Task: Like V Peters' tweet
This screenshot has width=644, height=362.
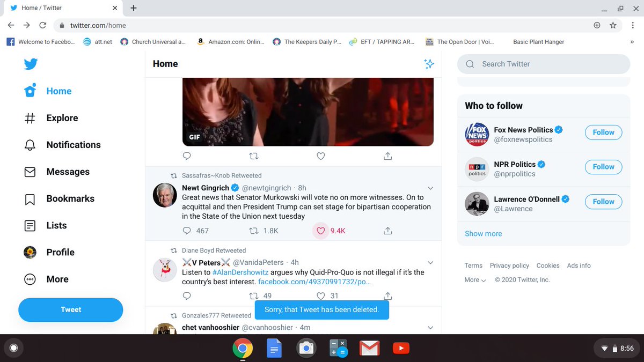Action: (x=321, y=296)
